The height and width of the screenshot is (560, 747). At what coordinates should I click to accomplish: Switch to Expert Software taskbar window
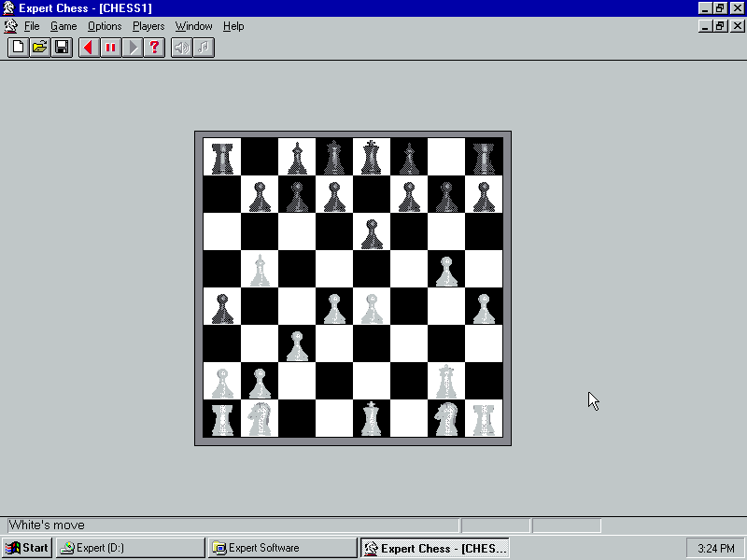point(283,548)
